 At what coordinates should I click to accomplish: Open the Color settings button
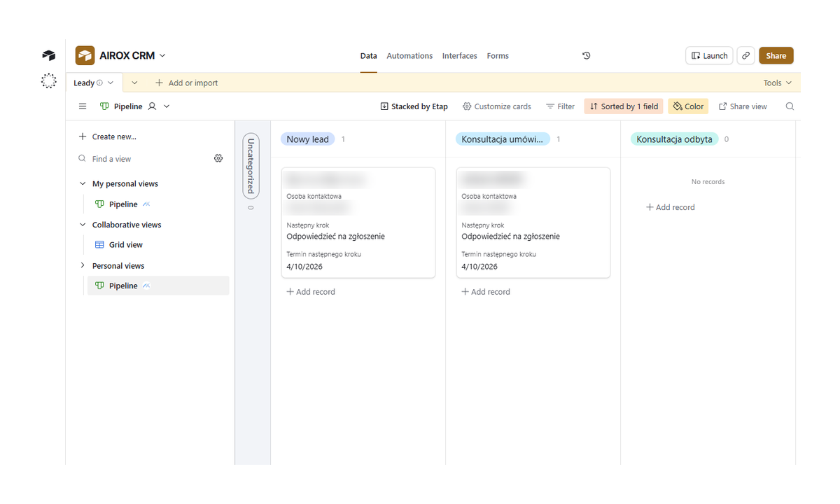pyautogui.click(x=689, y=106)
